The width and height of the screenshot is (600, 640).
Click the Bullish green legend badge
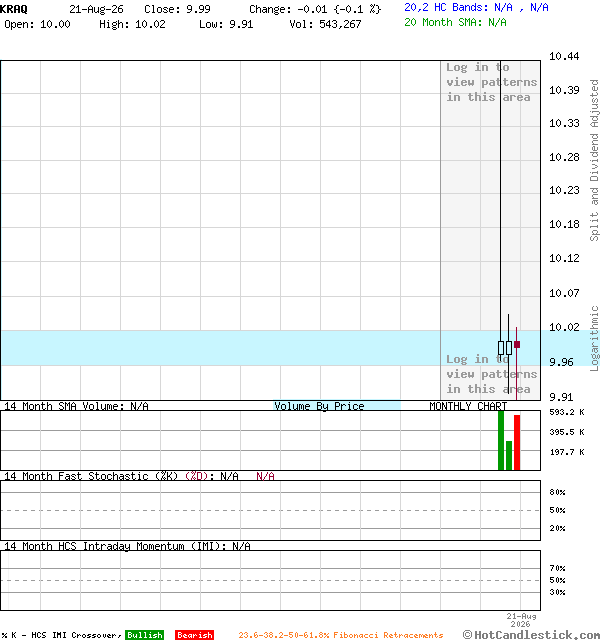point(144,635)
